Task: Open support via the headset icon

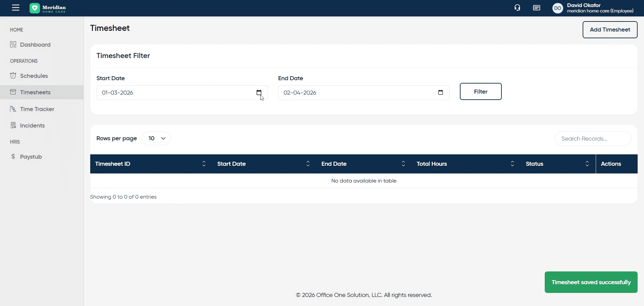Action: [x=517, y=8]
